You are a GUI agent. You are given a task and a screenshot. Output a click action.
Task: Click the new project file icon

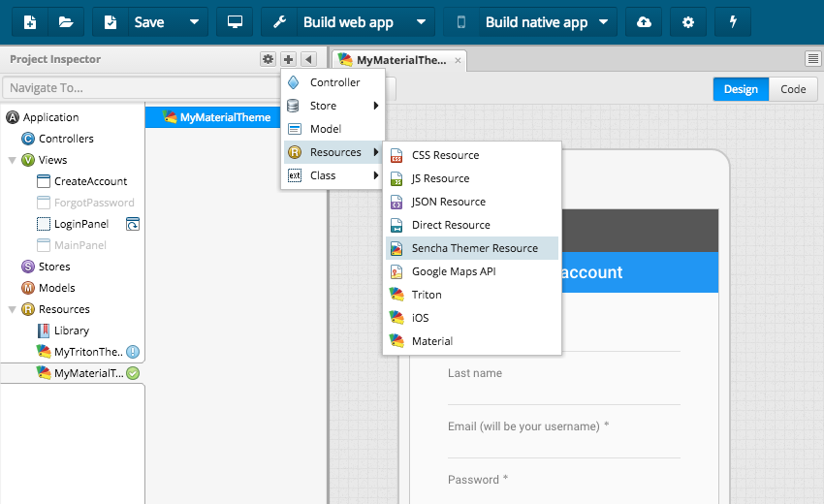coord(29,22)
